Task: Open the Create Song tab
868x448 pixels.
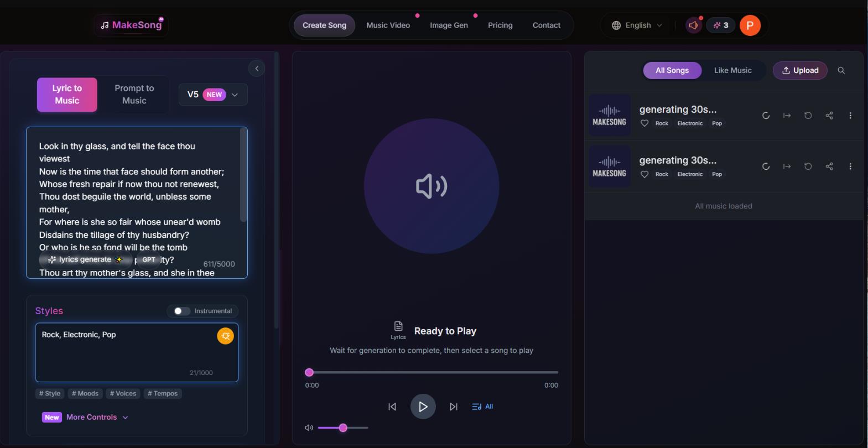Action: [x=324, y=25]
